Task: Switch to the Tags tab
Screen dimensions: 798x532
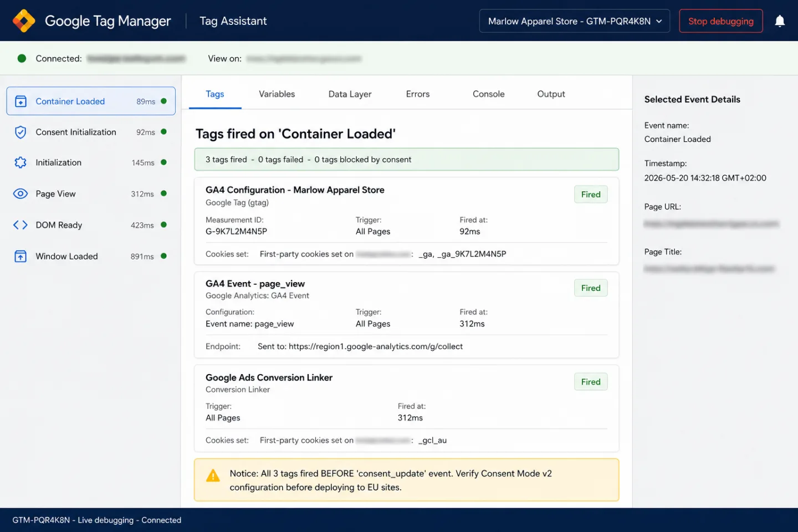Action: pyautogui.click(x=215, y=94)
